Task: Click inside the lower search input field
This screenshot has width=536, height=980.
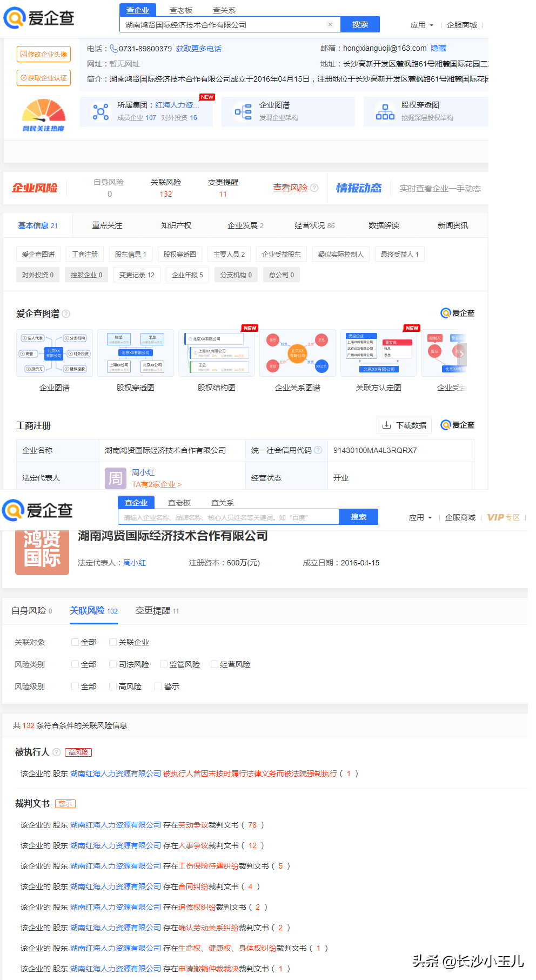Action: pyautogui.click(x=229, y=517)
